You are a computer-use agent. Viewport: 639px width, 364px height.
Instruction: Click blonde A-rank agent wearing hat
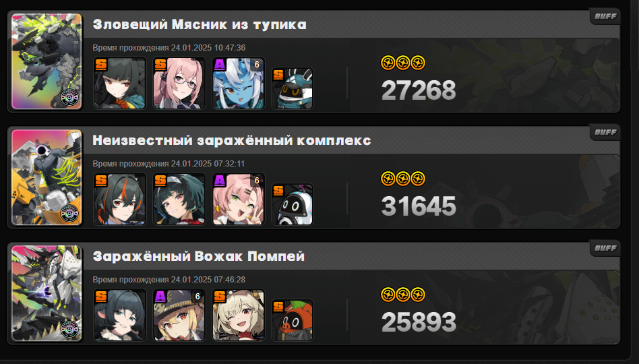(x=179, y=315)
